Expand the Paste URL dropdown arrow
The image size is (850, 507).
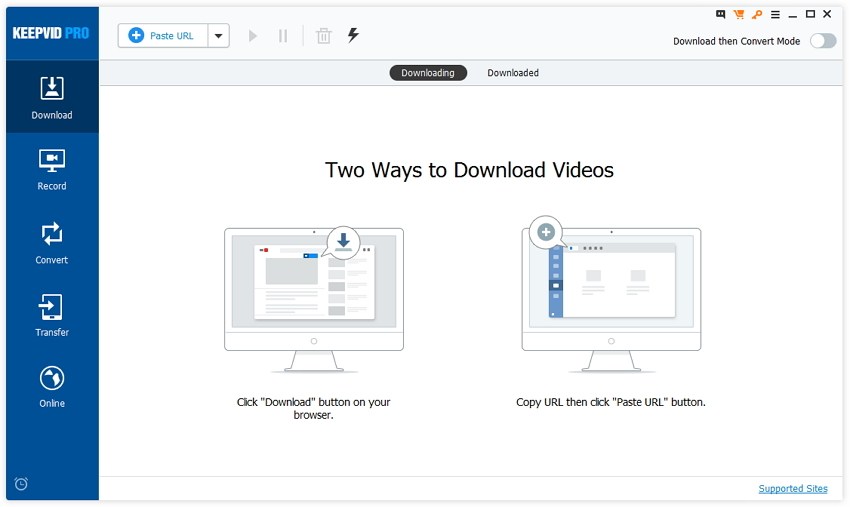[x=218, y=36]
